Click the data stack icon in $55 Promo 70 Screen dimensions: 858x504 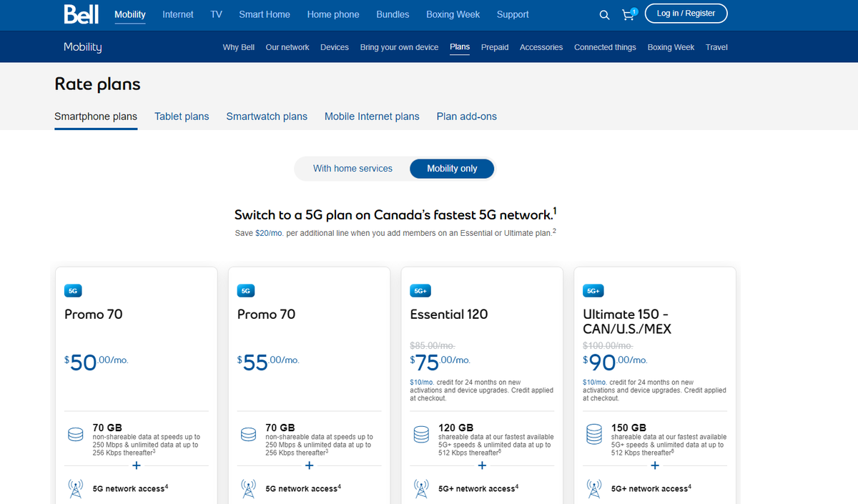pyautogui.click(x=249, y=434)
